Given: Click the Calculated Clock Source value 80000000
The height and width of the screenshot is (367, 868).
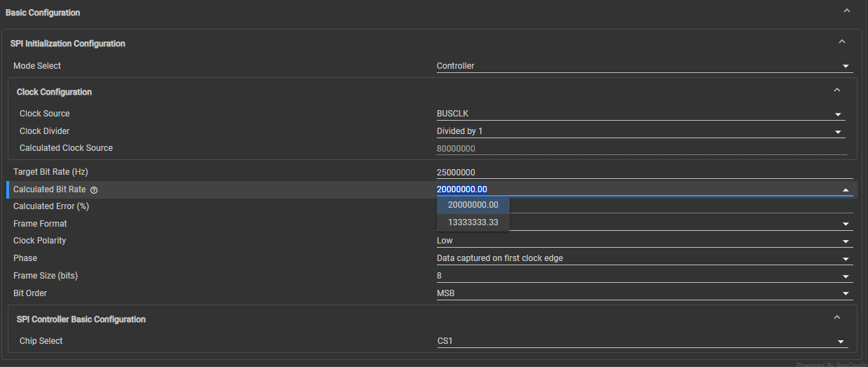Looking at the screenshot, I should click(x=456, y=148).
